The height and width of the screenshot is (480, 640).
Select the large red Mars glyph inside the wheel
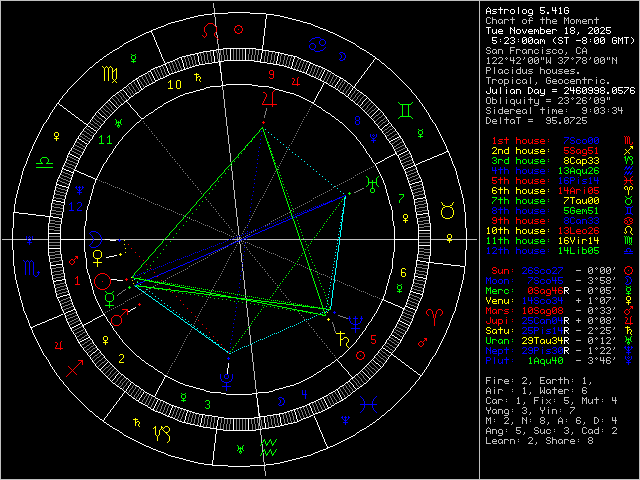pyautogui.click(x=120, y=318)
